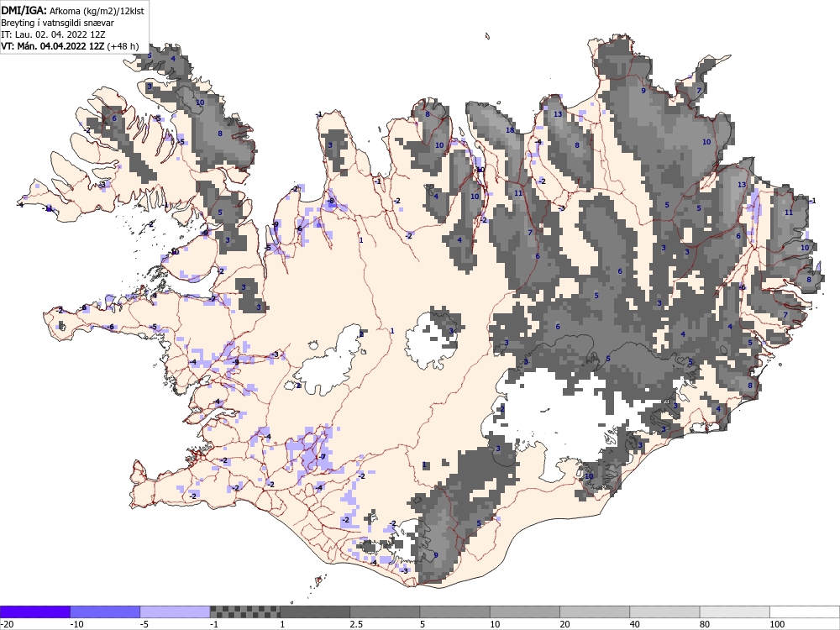The image size is (840, 630).
Task: Click the '18' value on the northern peninsula
Action: pos(510,130)
